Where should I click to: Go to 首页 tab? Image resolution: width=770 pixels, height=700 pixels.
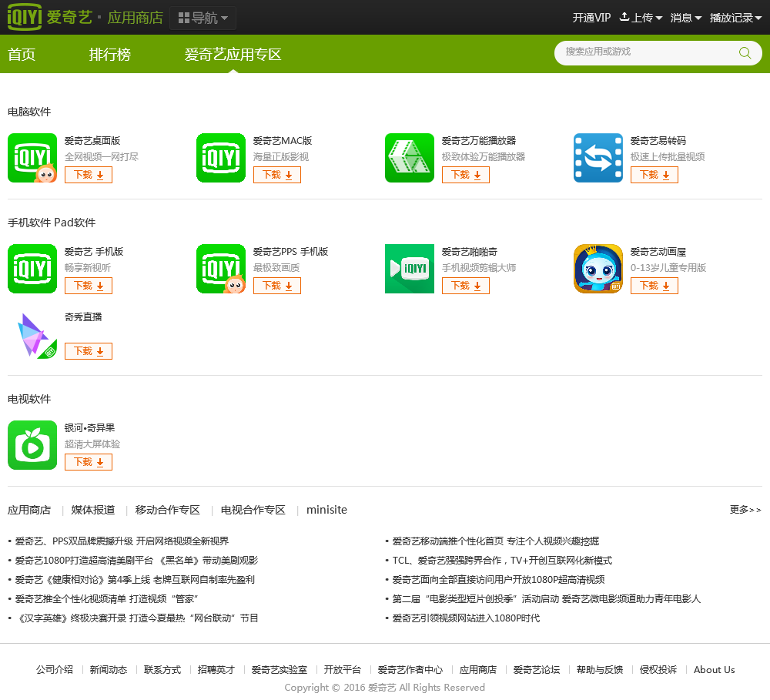(22, 54)
